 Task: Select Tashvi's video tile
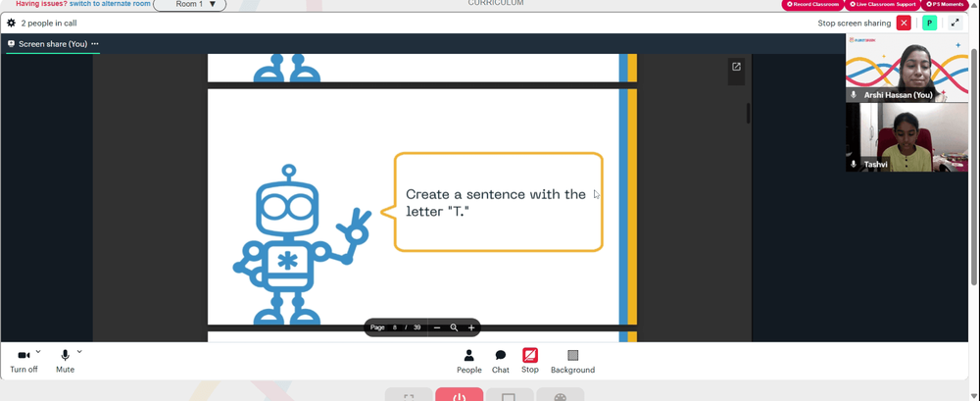click(906, 137)
